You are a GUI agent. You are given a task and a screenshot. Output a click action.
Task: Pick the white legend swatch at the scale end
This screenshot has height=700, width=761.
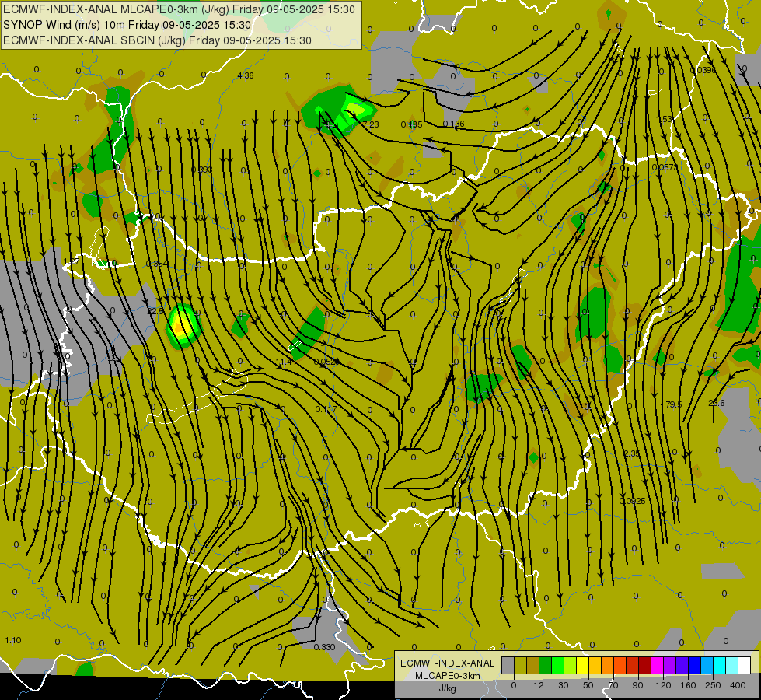(745, 666)
